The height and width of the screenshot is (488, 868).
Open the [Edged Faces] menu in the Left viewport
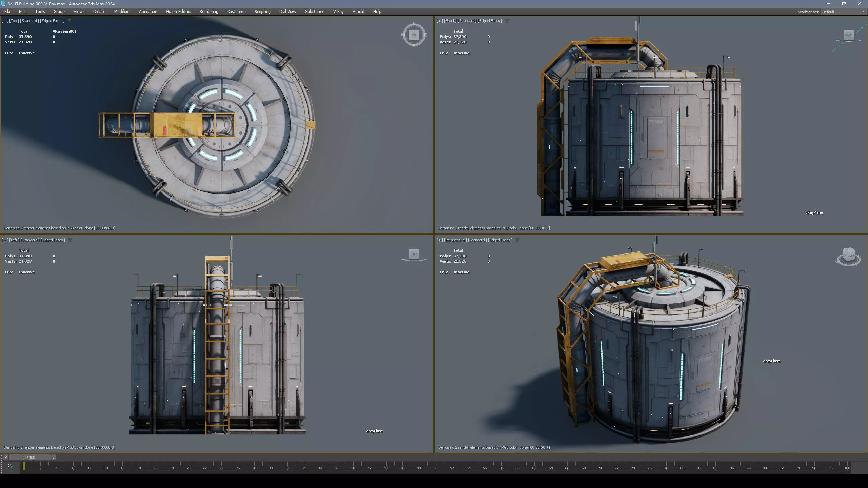(x=53, y=240)
